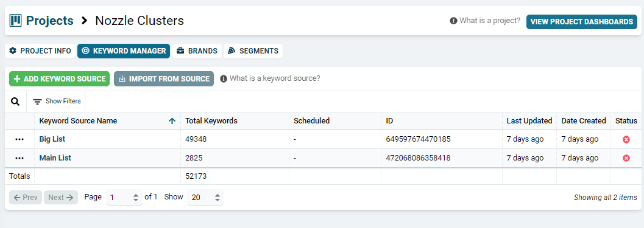The image size is (644, 228).
Task: Open the Main List keyword source
Action: [55, 158]
